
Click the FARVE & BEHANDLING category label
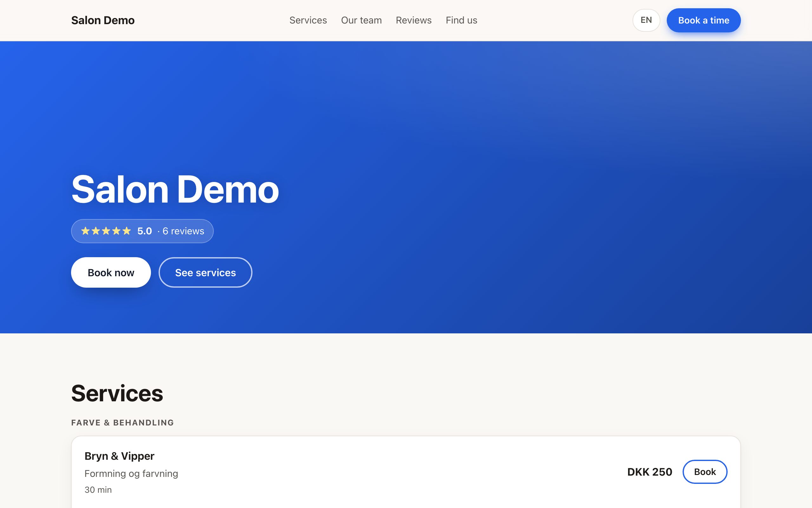[122, 423]
